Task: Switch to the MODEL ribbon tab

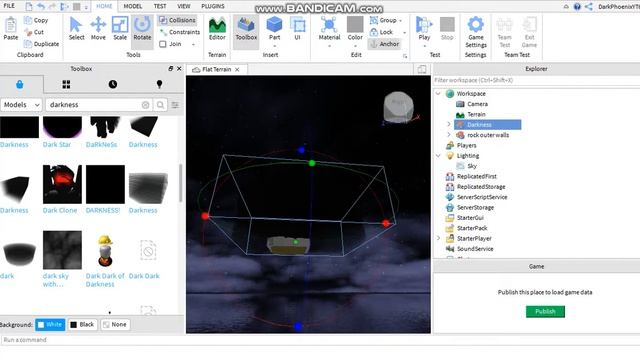Action: [133, 6]
